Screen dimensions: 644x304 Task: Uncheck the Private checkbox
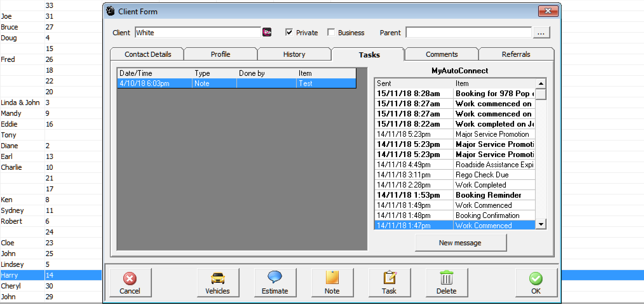pyautogui.click(x=289, y=32)
